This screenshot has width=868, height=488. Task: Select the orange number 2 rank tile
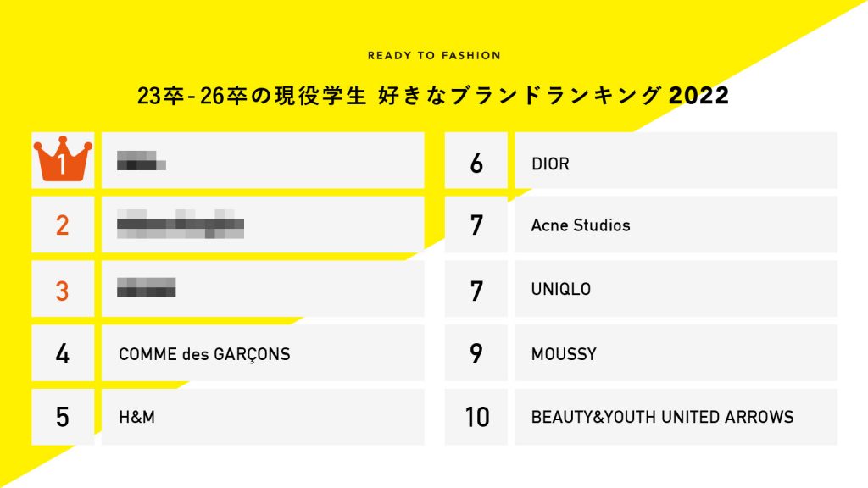click(x=62, y=225)
